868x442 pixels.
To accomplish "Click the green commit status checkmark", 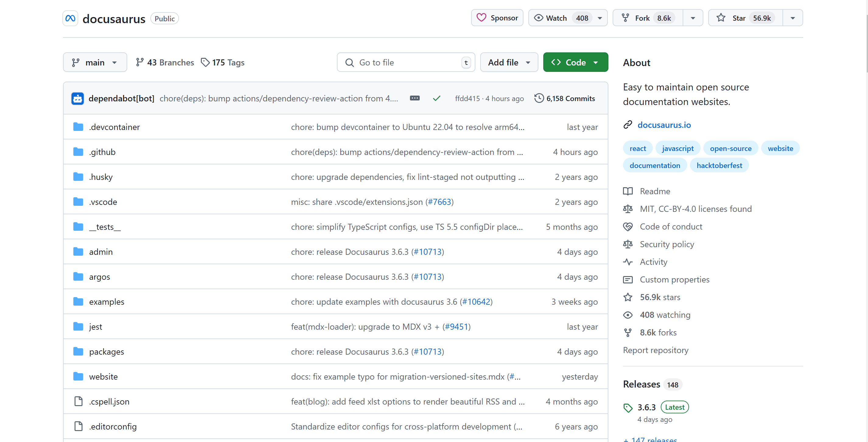I will pyautogui.click(x=436, y=98).
